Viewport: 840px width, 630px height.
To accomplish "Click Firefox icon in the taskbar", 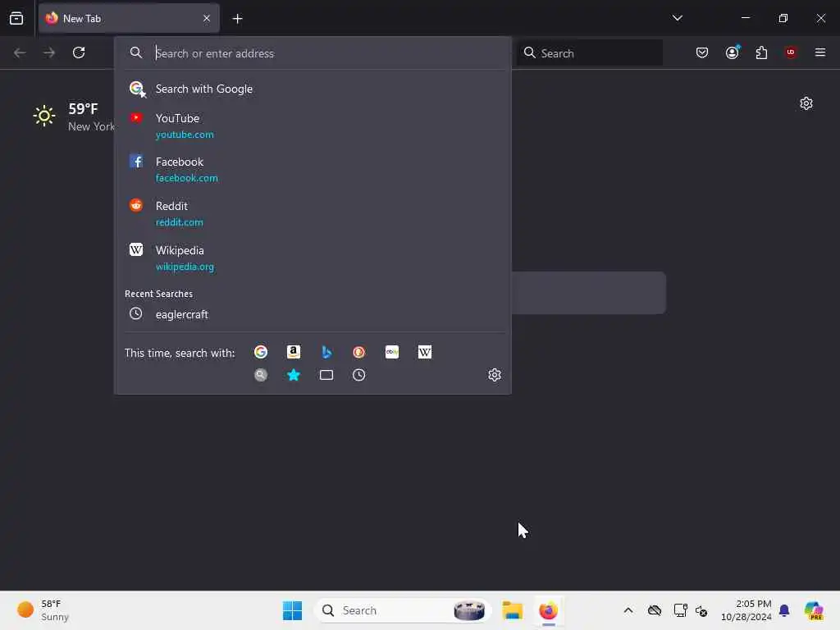I will tap(548, 610).
